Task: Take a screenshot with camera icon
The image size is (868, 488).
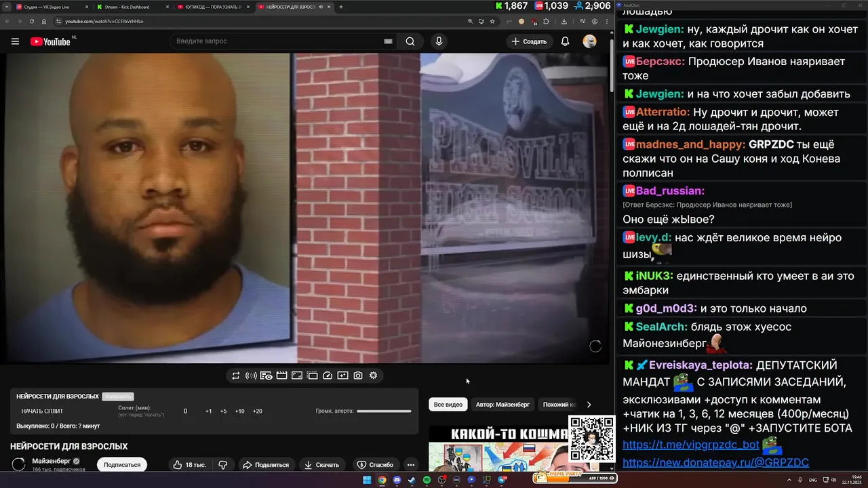Action: (358, 375)
